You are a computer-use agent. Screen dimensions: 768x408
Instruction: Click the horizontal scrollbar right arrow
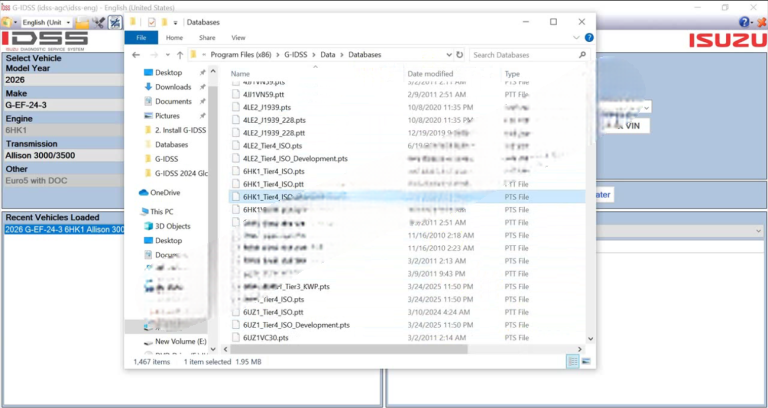579,349
